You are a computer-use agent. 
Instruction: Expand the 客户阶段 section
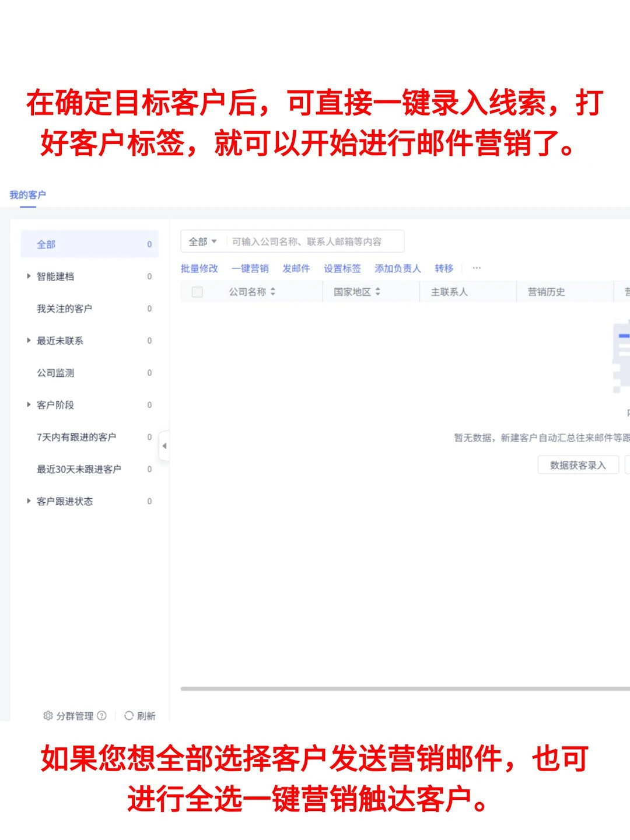coord(29,404)
